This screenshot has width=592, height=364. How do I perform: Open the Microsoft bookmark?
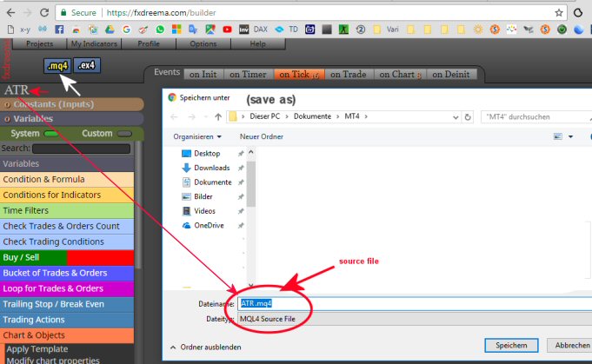[x=176, y=30]
